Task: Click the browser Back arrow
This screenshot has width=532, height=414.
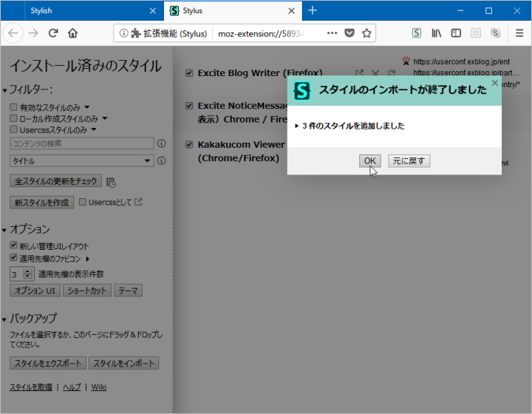Action: tap(13, 33)
